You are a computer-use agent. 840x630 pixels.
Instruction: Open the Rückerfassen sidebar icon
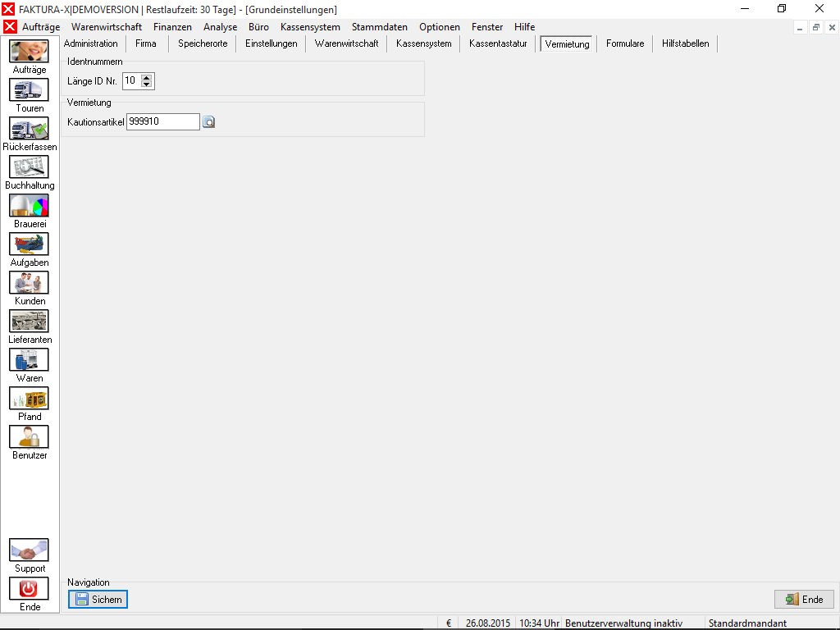point(29,128)
